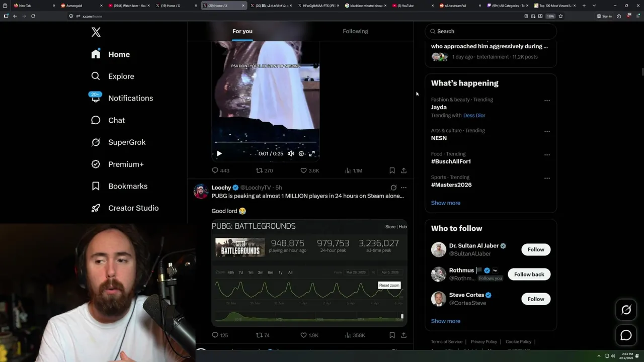The height and width of the screenshot is (362, 644).
Task: Open Notifications with the 20+ badge
Action: pos(122,98)
